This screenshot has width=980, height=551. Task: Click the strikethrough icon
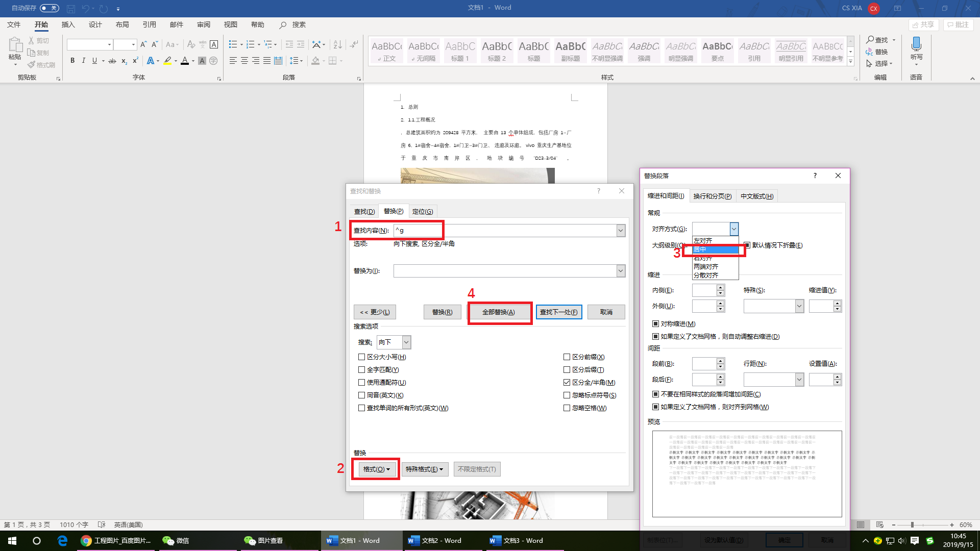tap(112, 61)
